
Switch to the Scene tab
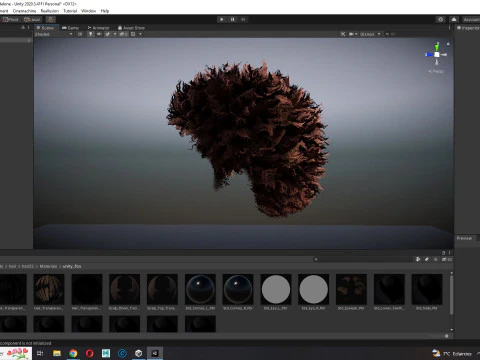point(45,28)
